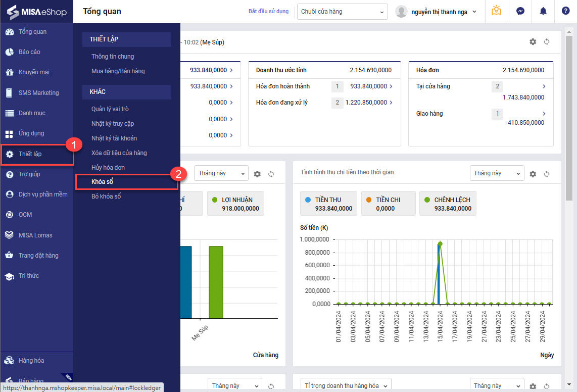Viewport: 577px width, 392px height.
Task: Click the help question mark icon
Action: (x=565, y=11)
